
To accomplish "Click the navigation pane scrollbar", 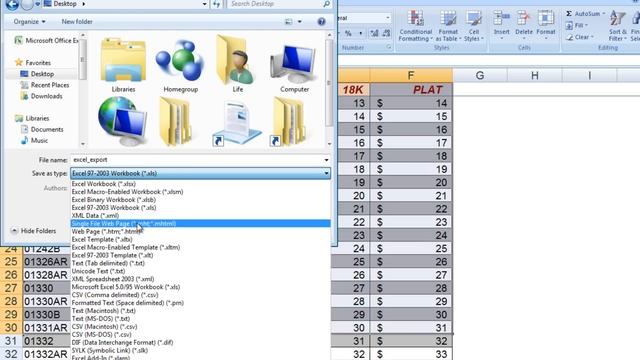I will tap(83, 89).
